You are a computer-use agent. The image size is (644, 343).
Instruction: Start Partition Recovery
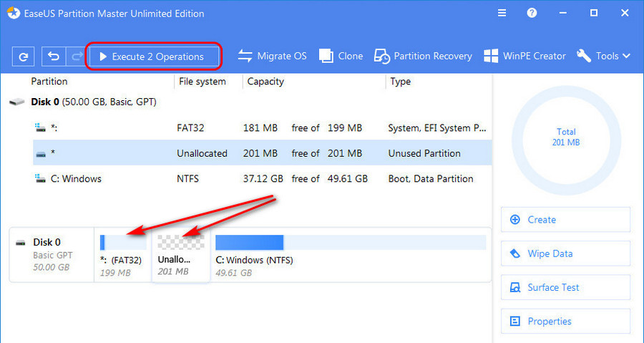423,56
